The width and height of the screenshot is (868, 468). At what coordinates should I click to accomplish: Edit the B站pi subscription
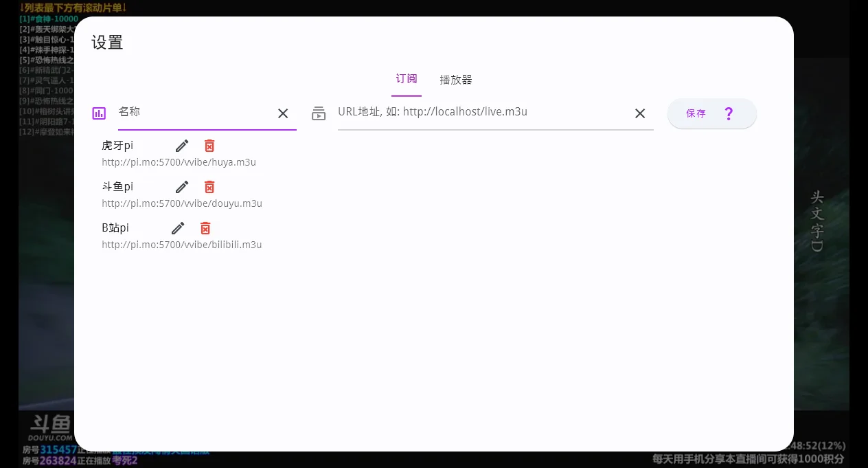pyautogui.click(x=178, y=228)
